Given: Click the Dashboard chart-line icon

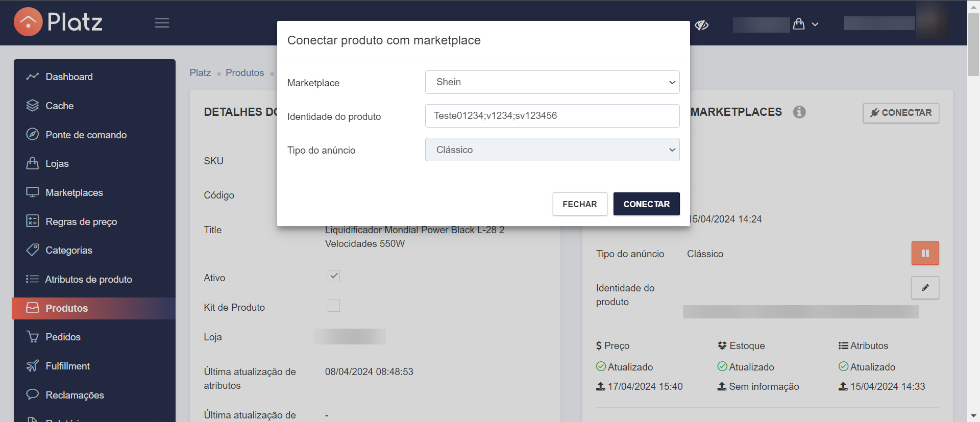Looking at the screenshot, I should pos(33,77).
